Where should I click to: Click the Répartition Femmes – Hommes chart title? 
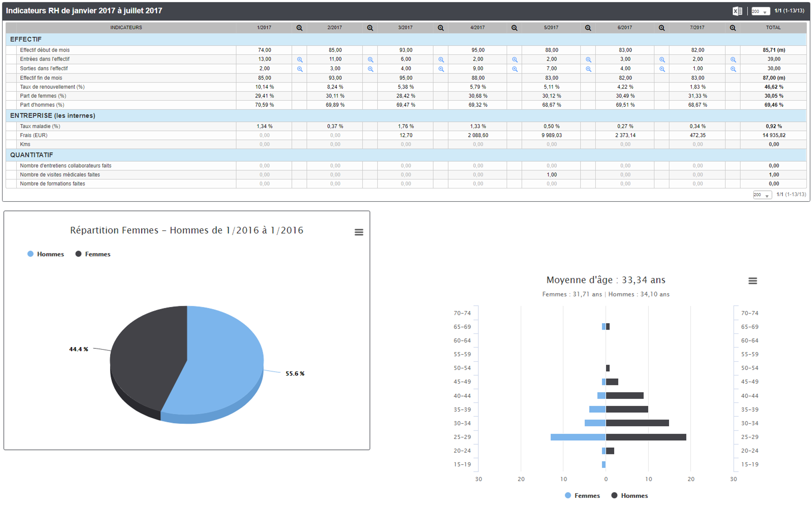pos(187,230)
